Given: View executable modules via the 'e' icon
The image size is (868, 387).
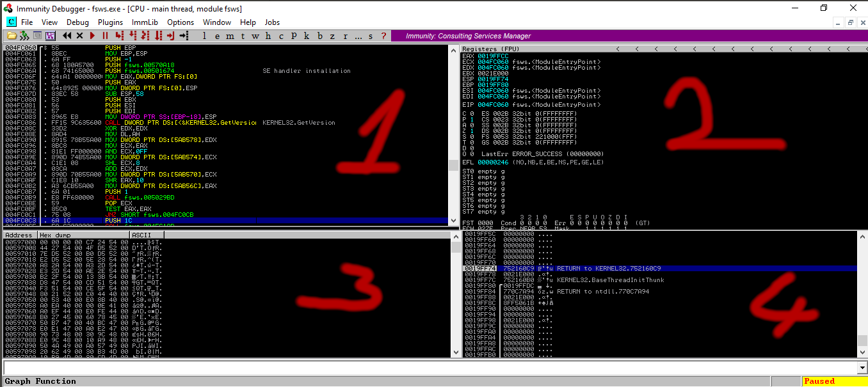Looking at the screenshot, I should [x=218, y=36].
